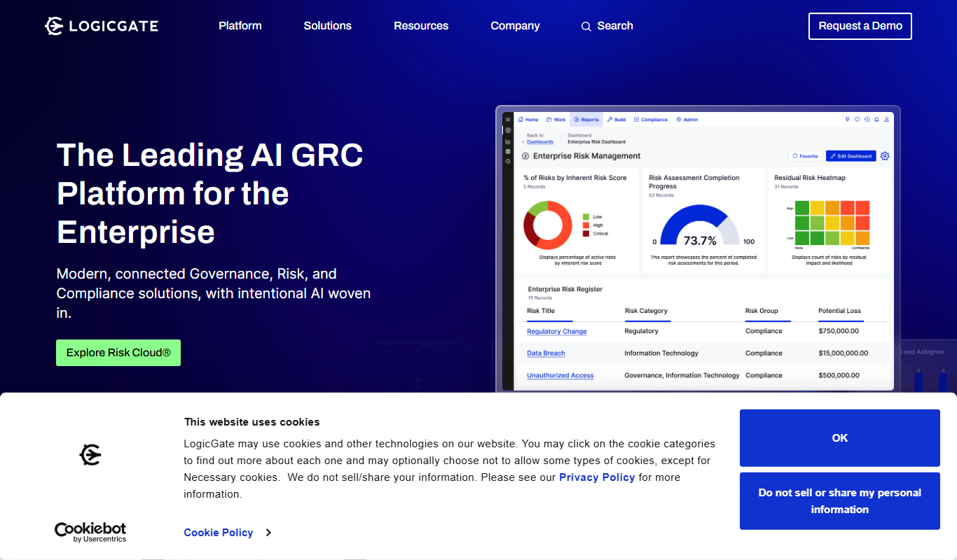Click the orange-red High legend swatch
Image resolution: width=957 pixels, height=560 pixels.
tap(586, 225)
